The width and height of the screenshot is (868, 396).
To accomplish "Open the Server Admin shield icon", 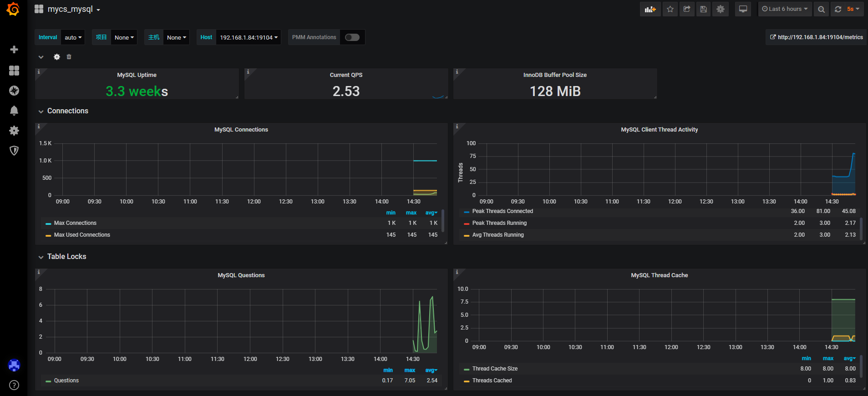I will tap(14, 151).
